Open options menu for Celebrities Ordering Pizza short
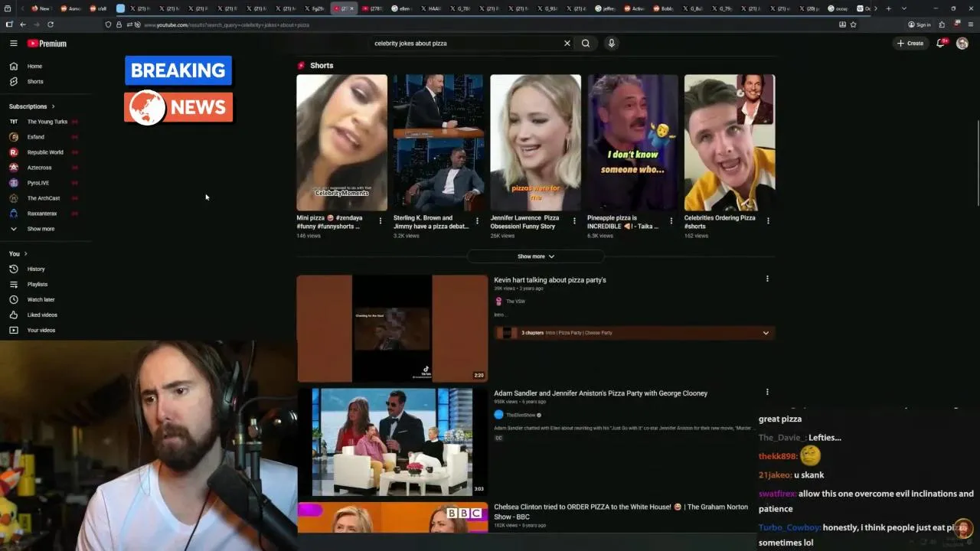The image size is (980, 551). tap(768, 220)
